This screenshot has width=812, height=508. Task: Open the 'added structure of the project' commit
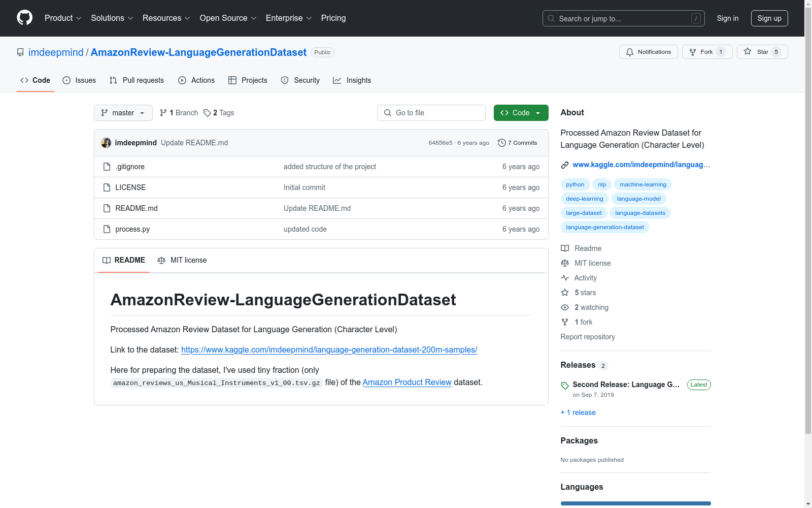(x=330, y=167)
